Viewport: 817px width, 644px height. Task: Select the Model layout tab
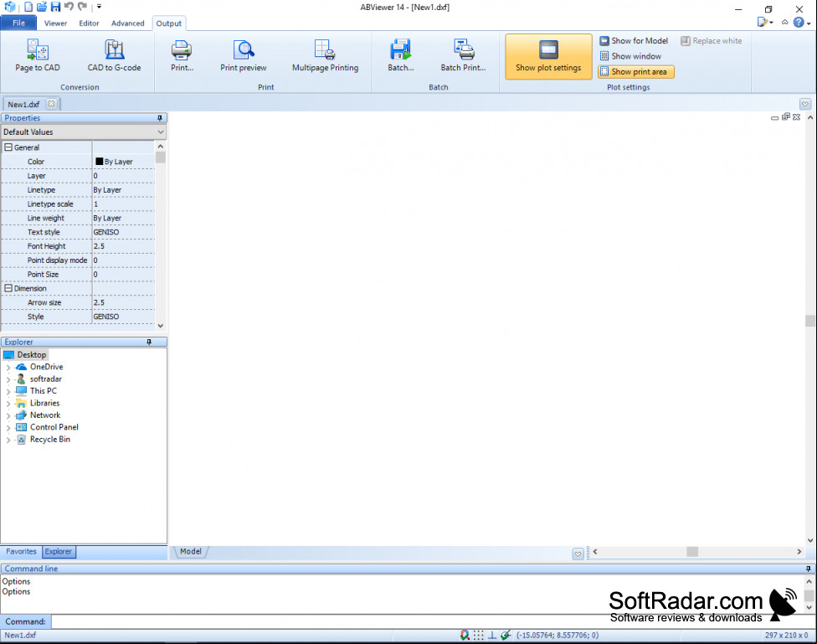coord(191,552)
